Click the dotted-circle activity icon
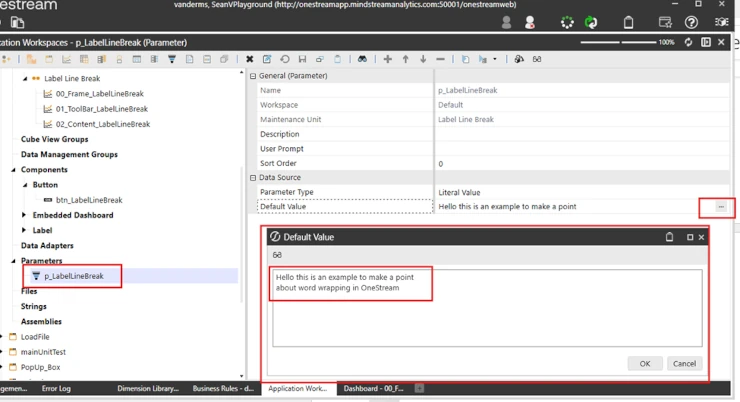The height and width of the screenshot is (402, 740). (567, 22)
